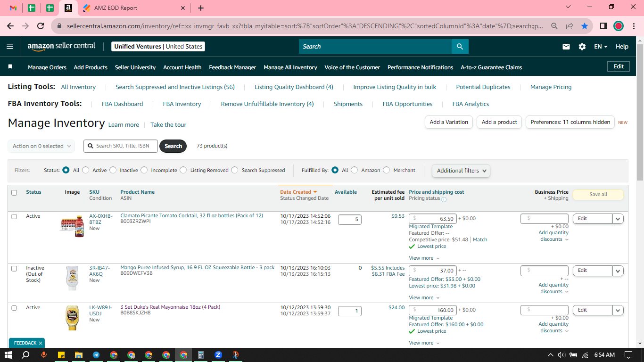Select Fulfilled By Amazon radio button
Screen dimensions: 644x362
pos(355,170)
